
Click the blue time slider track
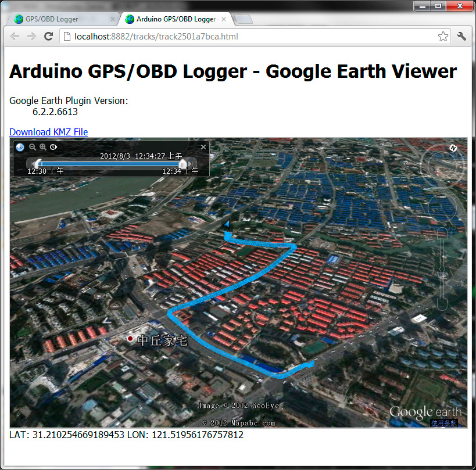click(110, 164)
